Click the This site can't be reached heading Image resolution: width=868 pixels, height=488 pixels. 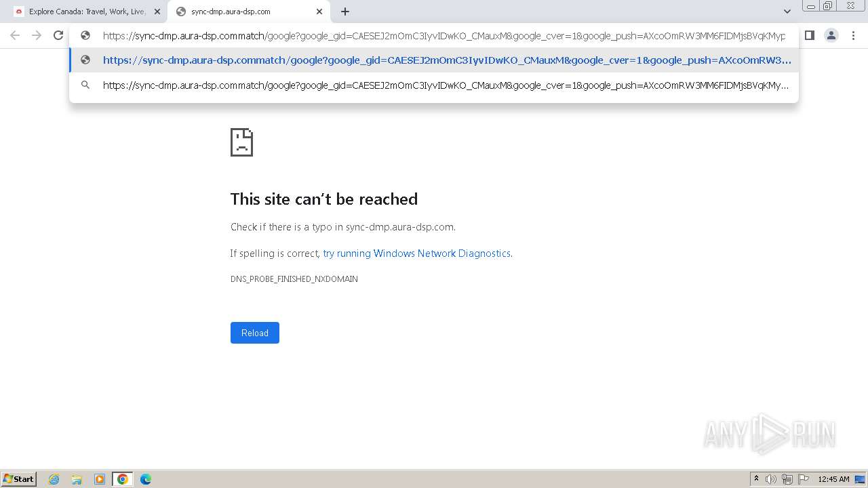click(x=324, y=199)
